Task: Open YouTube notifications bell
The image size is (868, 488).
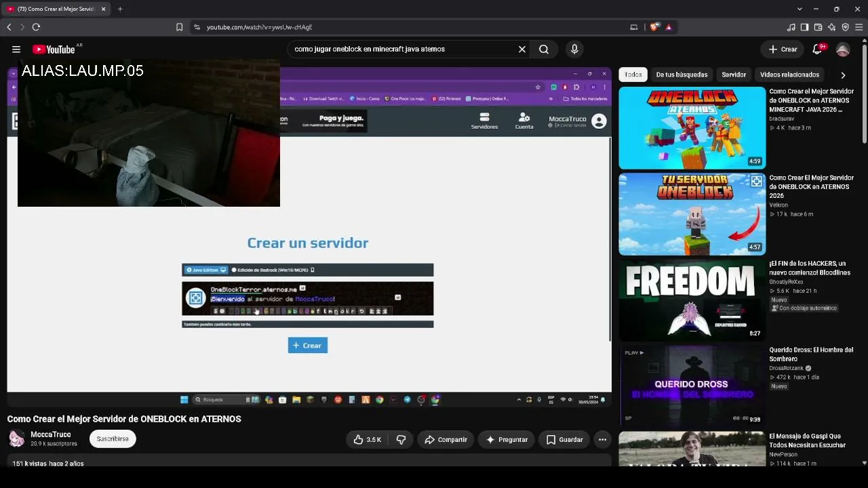Action: (x=818, y=49)
